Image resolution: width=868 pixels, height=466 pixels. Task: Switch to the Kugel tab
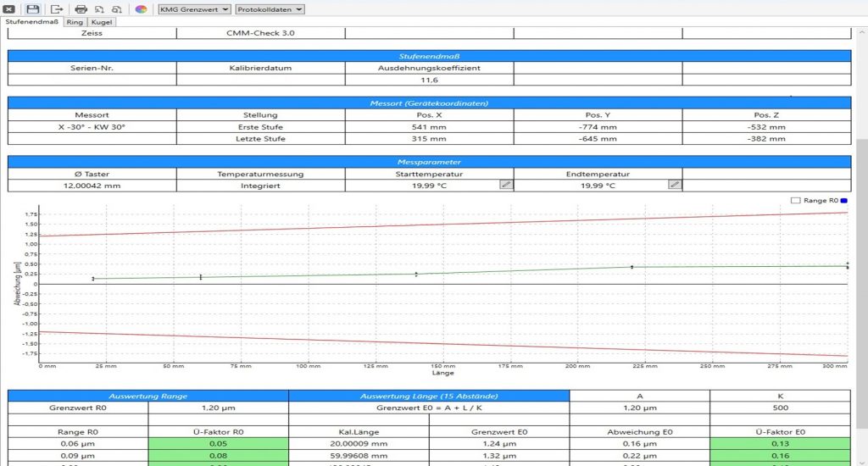102,22
